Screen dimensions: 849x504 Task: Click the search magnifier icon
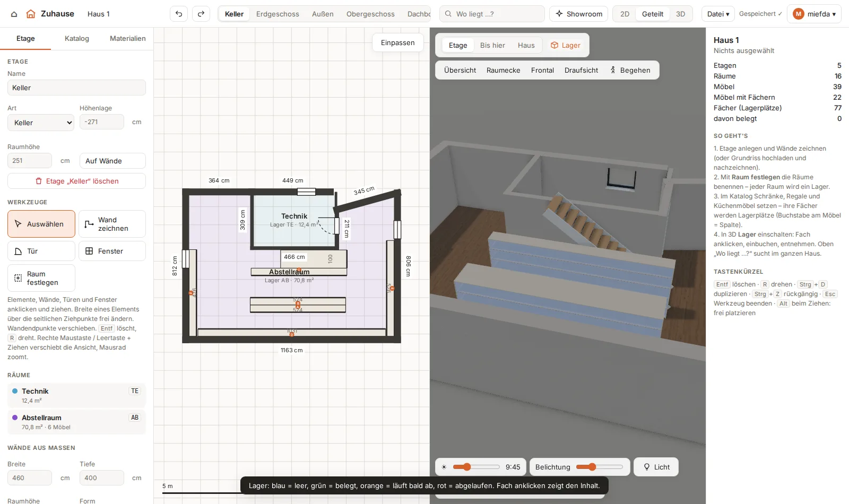pyautogui.click(x=448, y=14)
